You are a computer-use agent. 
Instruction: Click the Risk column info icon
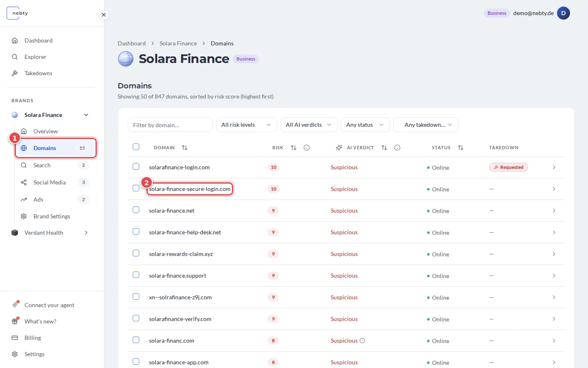[x=307, y=148]
